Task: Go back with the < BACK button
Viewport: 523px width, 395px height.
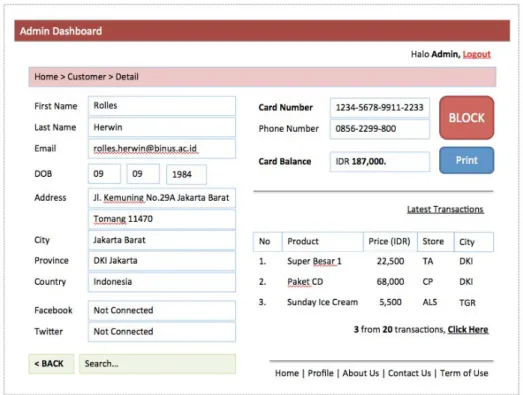Action: [51, 364]
